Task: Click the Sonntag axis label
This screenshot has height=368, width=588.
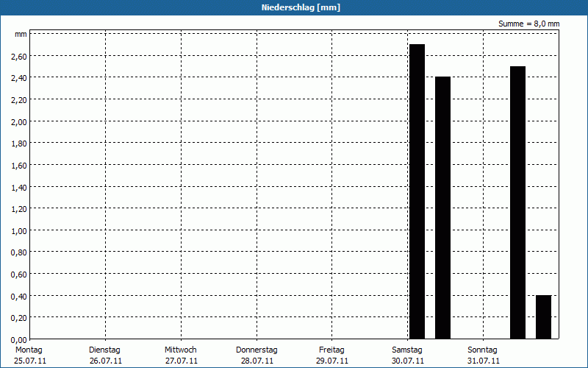Action: click(483, 350)
